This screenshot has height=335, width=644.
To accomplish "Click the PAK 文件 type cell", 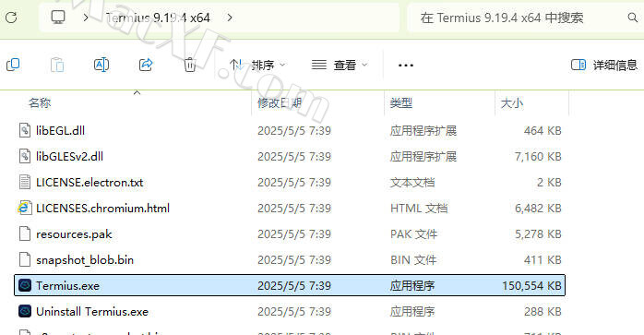I will [x=413, y=234].
